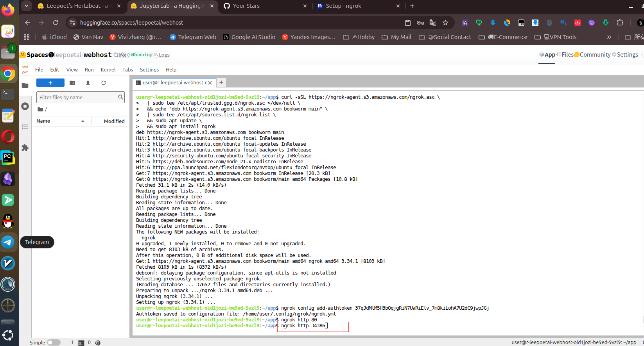Expand the browser tab list chevron
644x346 pixels.
click(26, 6)
